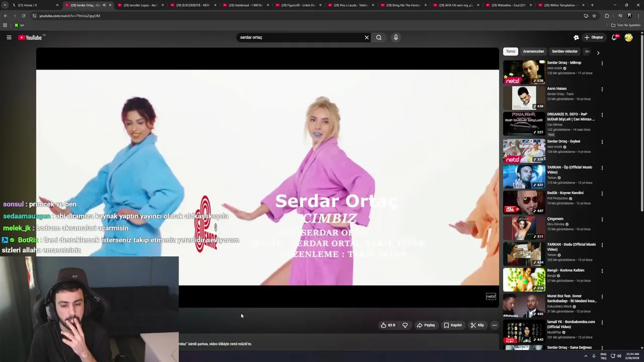Click the Klip clip button
This screenshot has width=644, height=362.
[x=477, y=325]
